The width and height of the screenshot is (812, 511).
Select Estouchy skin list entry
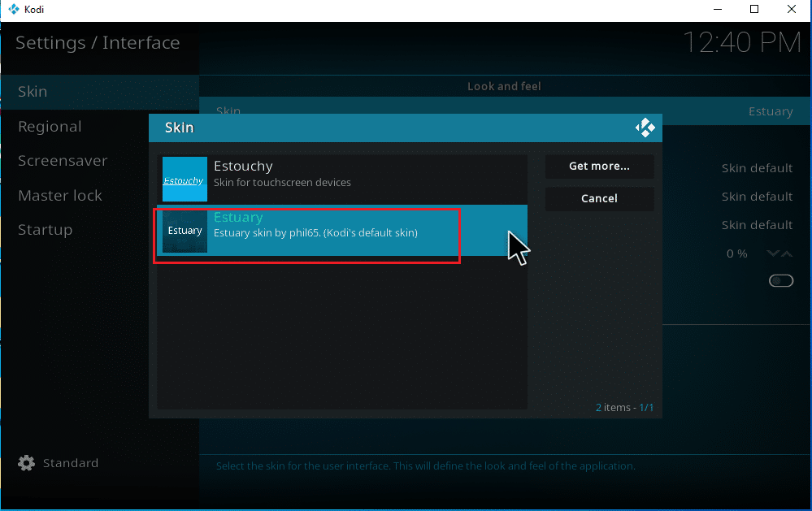pos(341,180)
